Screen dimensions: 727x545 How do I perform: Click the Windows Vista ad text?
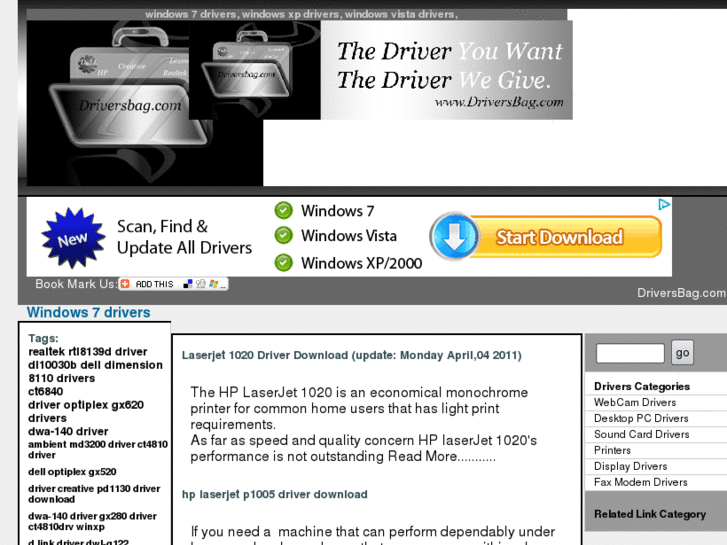349,236
